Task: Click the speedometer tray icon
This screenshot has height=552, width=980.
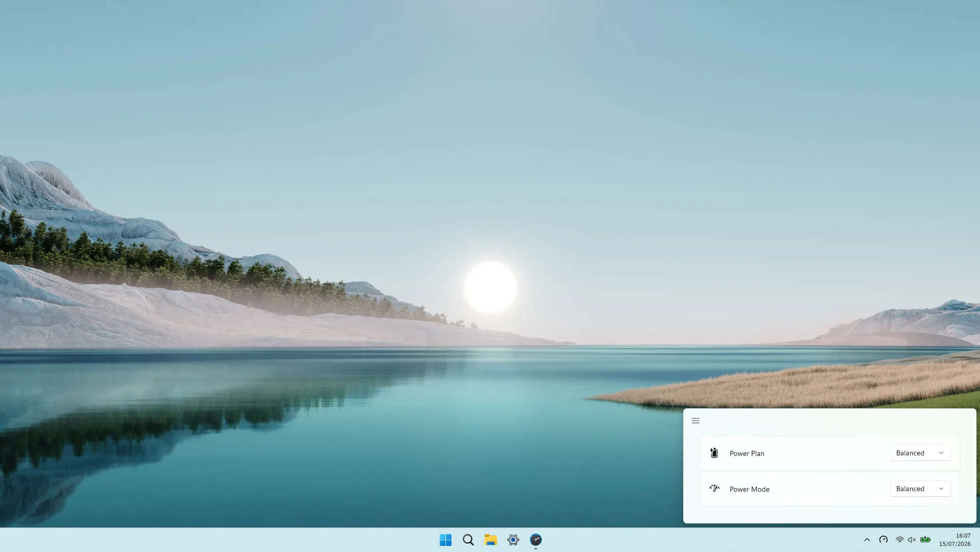Action: pyautogui.click(x=883, y=540)
